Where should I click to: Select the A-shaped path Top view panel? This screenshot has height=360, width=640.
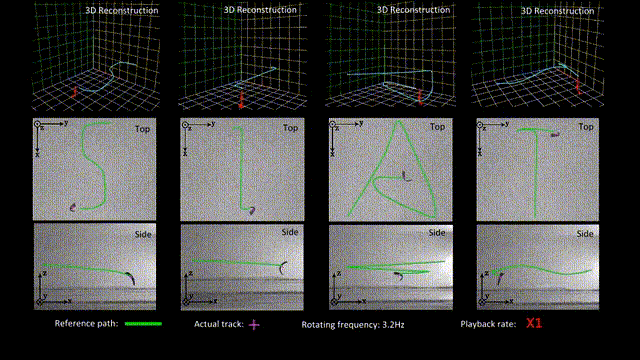click(x=391, y=169)
